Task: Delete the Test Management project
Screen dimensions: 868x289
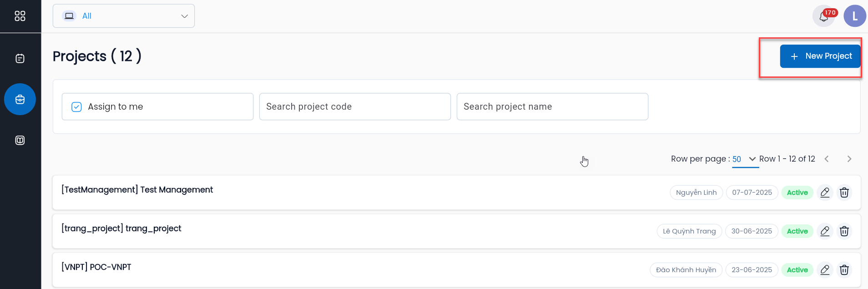Action: tap(844, 193)
